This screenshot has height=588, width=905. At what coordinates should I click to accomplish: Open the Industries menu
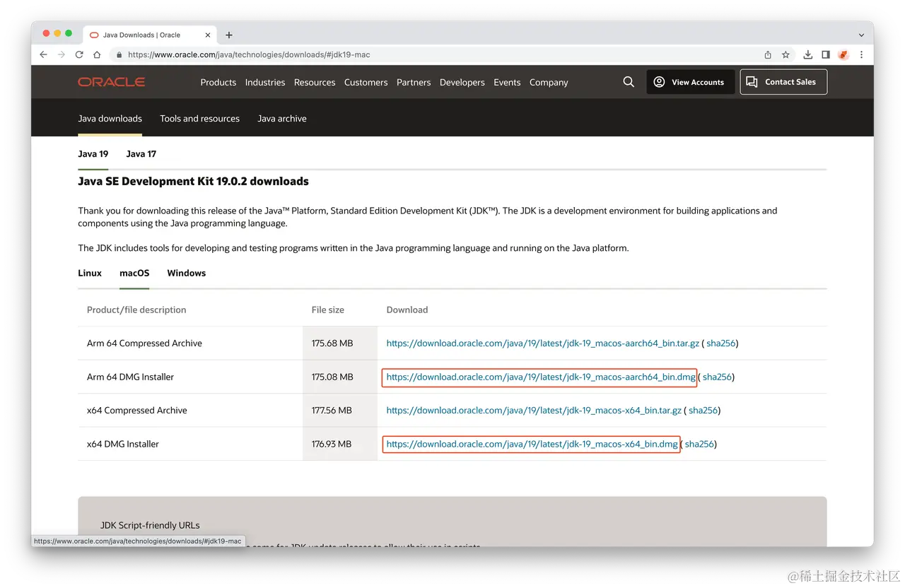pyautogui.click(x=265, y=83)
